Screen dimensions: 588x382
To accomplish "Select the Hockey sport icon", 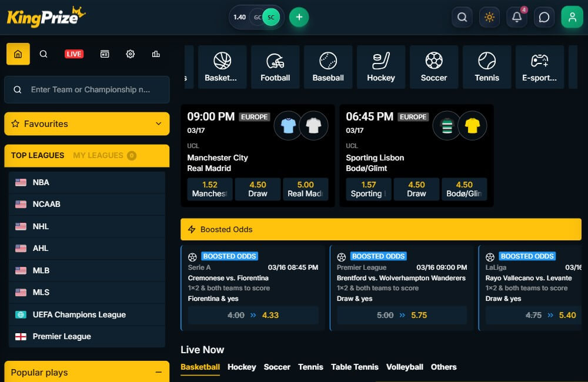I will click(x=381, y=66).
